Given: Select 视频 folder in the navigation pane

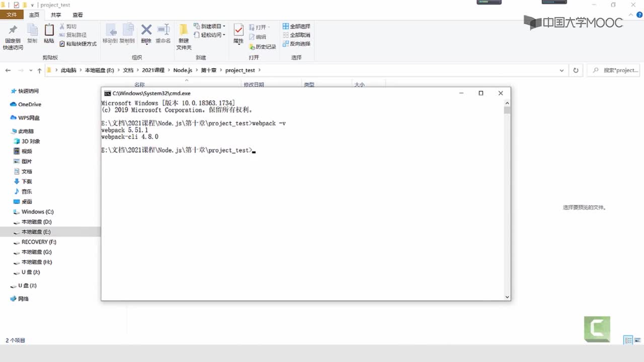Looking at the screenshot, I should coord(23,151).
